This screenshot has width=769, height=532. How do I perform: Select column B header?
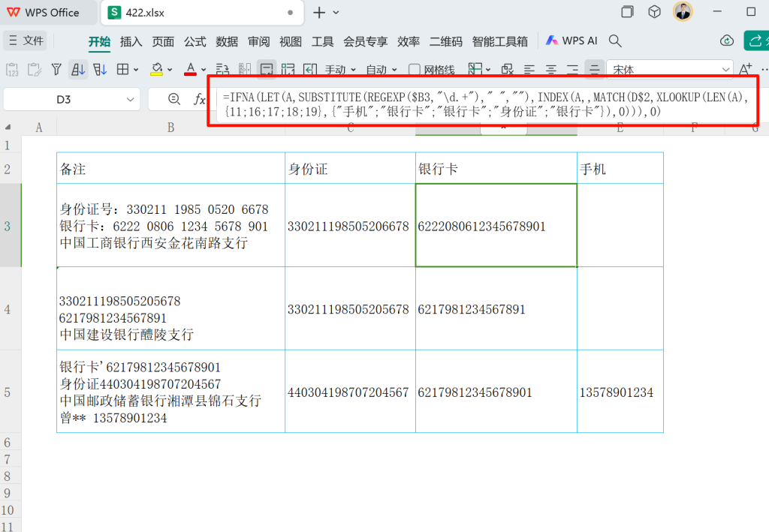[x=170, y=128]
